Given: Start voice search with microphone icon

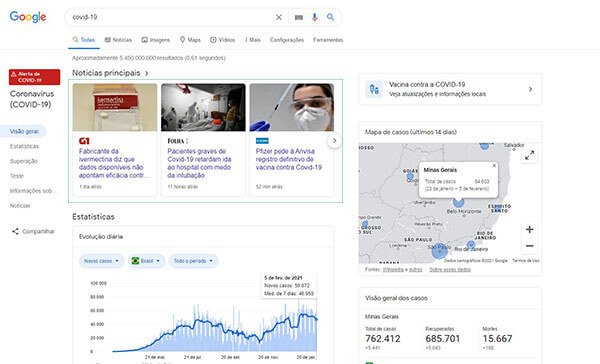Looking at the screenshot, I should point(315,17).
